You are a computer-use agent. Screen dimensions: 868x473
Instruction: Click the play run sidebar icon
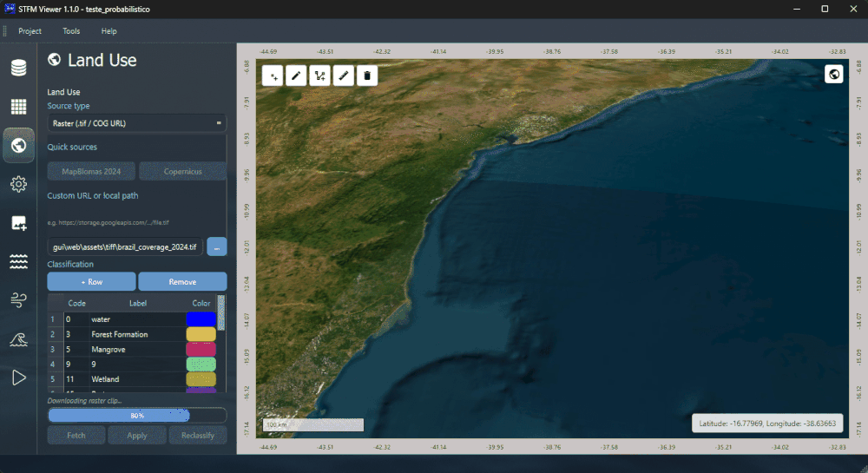[x=19, y=378]
